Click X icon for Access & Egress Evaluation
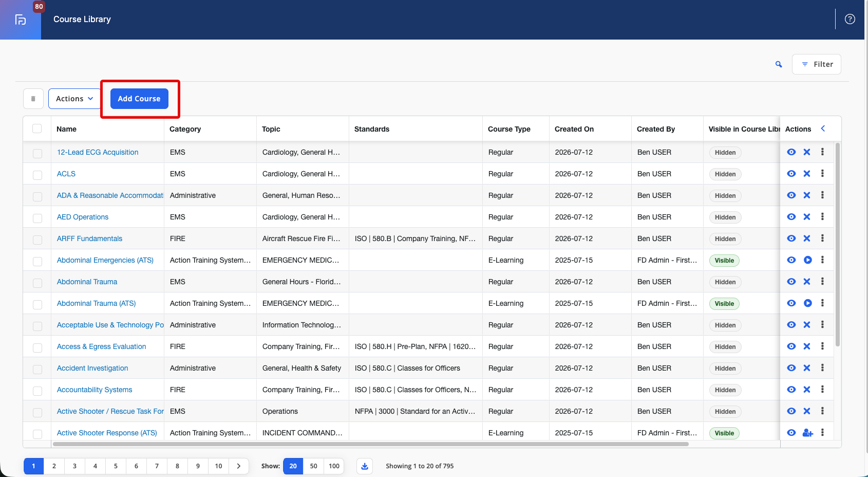 click(x=807, y=346)
